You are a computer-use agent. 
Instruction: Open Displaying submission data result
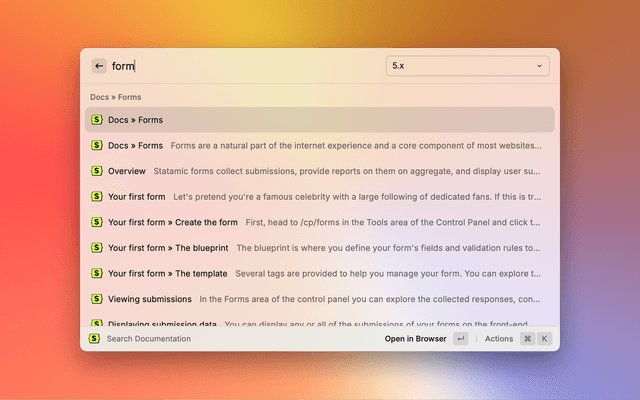pyautogui.click(x=319, y=323)
